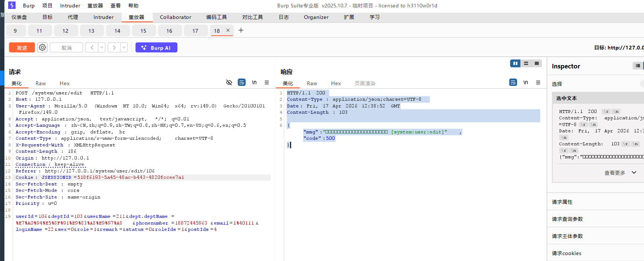Select Repeater tab 12
This screenshot has height=261, width=644.
tap(65, 30)
